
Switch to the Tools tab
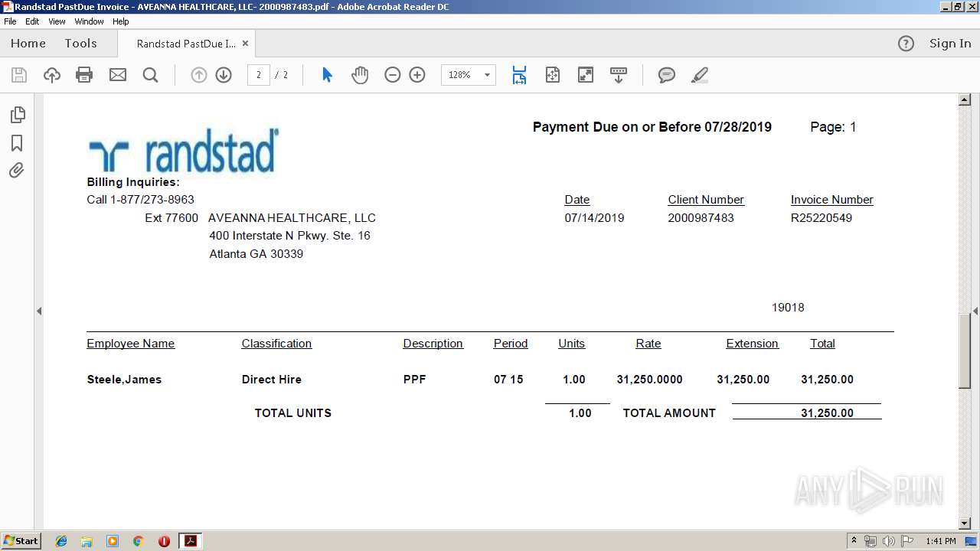pos(80,44)
